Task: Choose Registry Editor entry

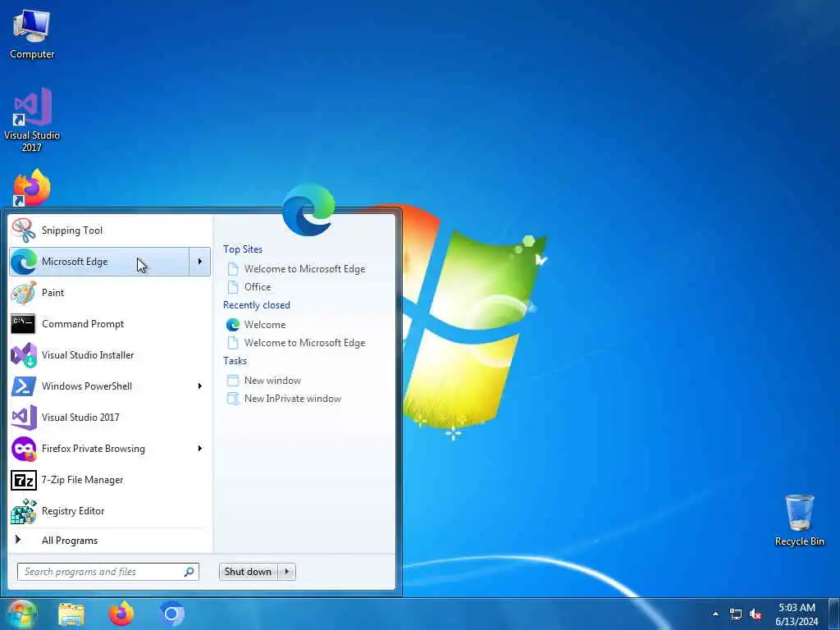Action: (x=110, y=511)
